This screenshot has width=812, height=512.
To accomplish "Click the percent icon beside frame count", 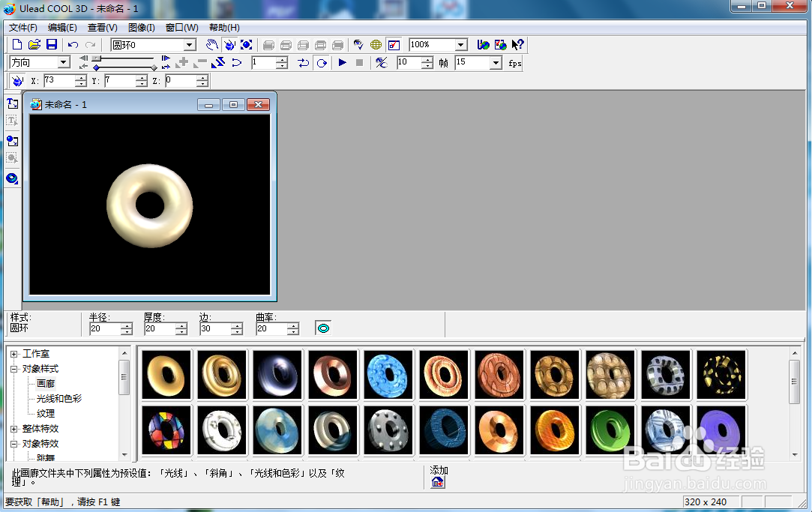I will pyautogui.click(x=382, y=63).
